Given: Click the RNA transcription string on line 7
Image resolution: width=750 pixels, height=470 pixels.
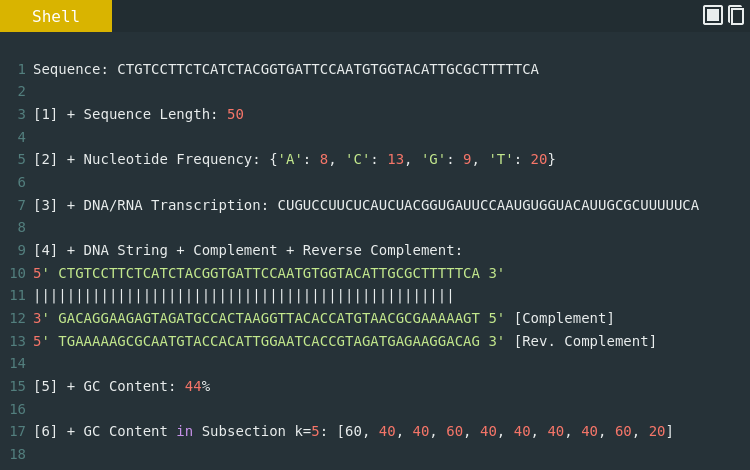Looking at the screenshot, I should point(488,205).
